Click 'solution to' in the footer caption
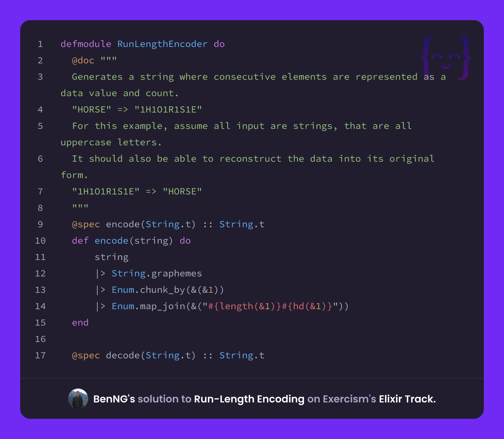Image resolution: width=504 pixels, height=439 pixels. [x=164, y=399]
